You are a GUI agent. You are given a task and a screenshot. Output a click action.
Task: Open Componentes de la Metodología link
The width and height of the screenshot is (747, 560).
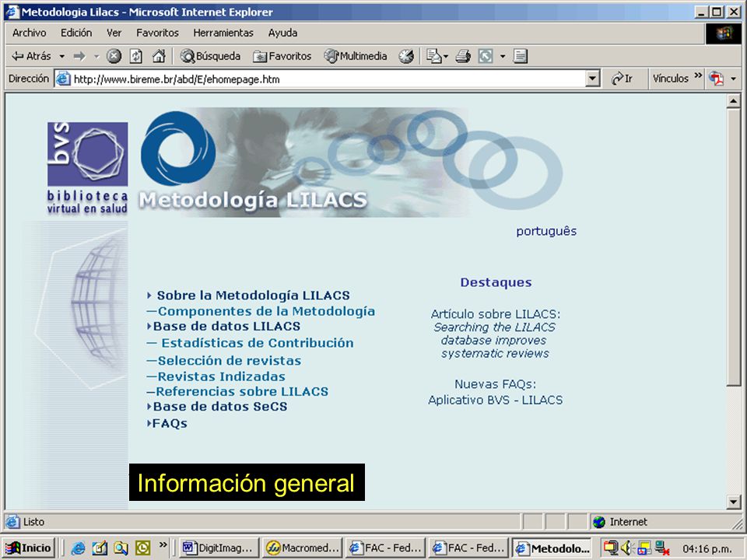click(266, 311)
